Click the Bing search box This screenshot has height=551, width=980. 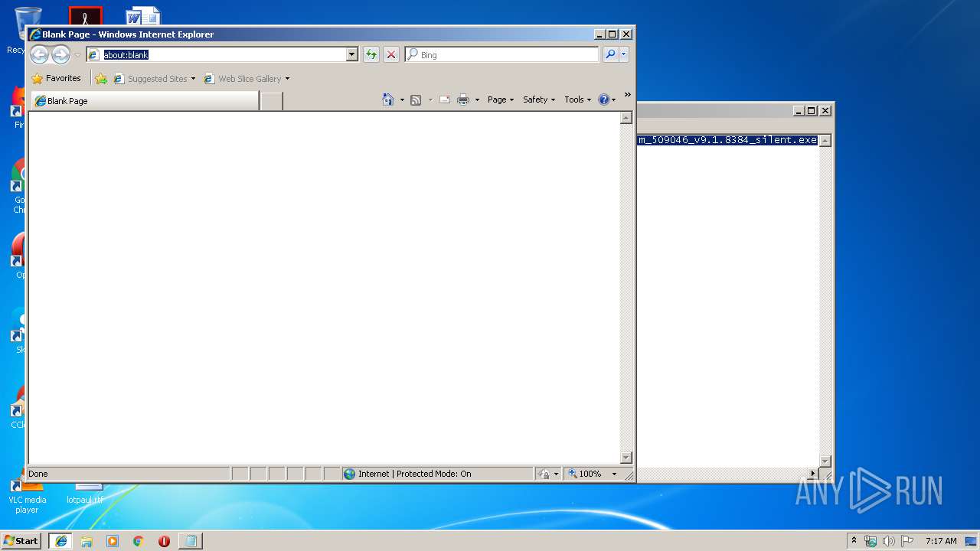(x=502, y=54)
